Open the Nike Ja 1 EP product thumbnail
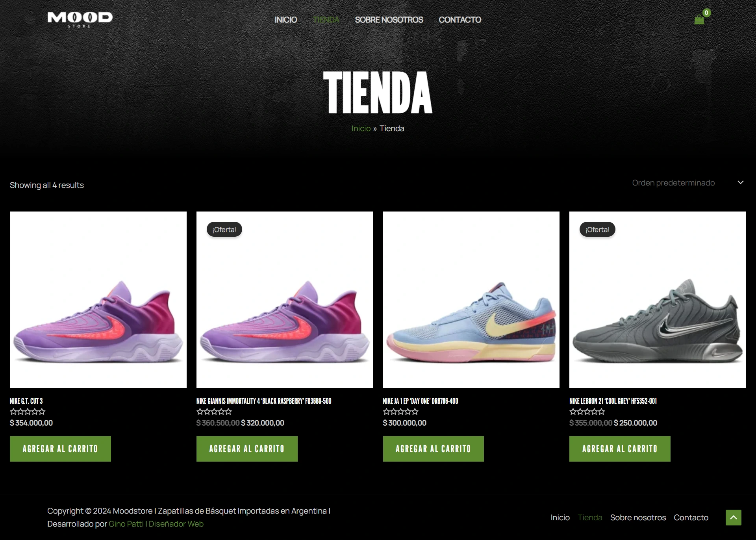The width and height of the screenshot is (756, 540). [471, 300]
